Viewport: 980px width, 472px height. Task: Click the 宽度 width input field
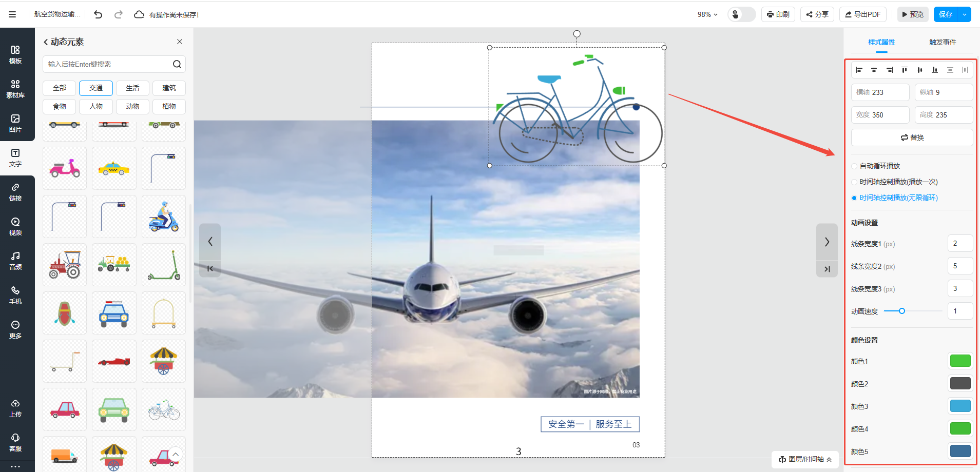880,115
